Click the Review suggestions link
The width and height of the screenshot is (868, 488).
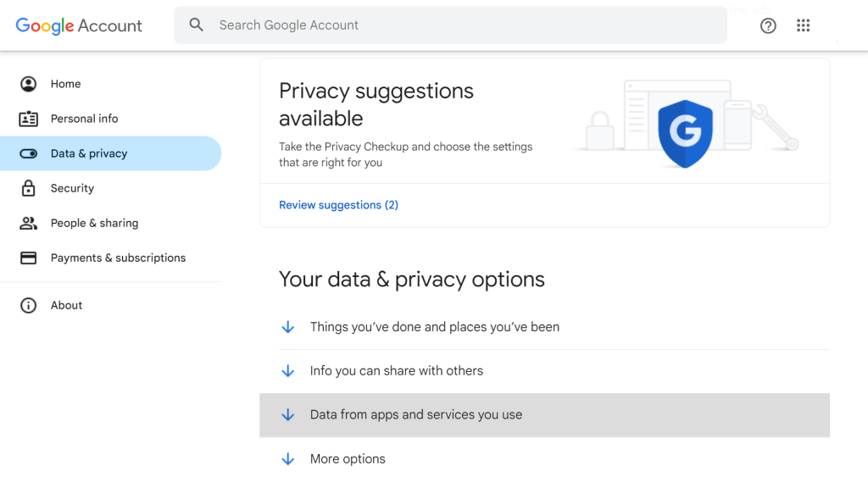pyautogui.click(x=338, y=204)
